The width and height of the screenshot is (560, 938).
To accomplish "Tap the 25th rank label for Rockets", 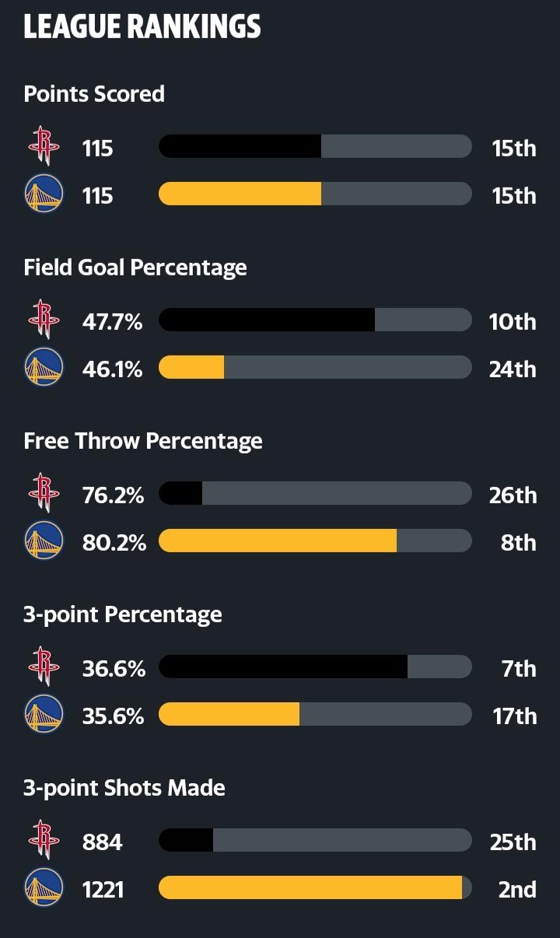I will [513, 841].
